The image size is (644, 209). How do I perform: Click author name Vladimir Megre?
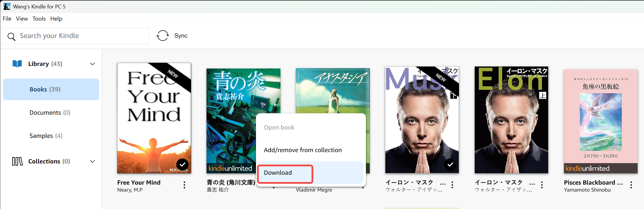(314, 190)
